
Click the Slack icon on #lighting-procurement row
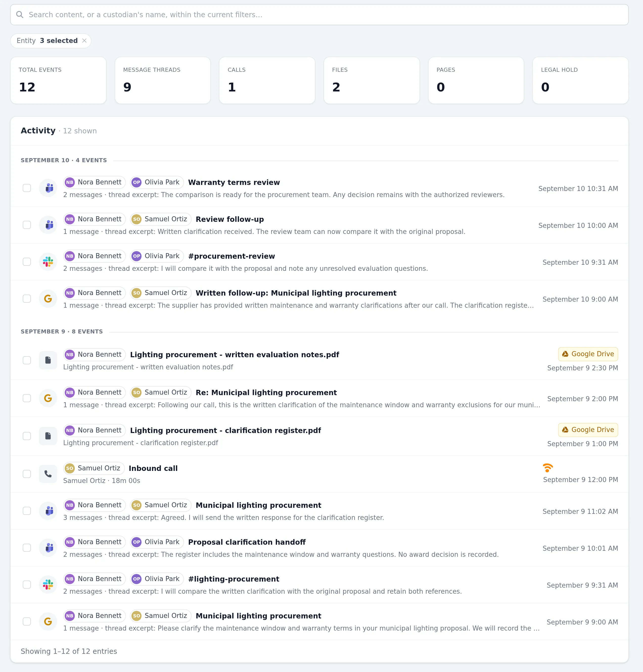tap(48, 585)
